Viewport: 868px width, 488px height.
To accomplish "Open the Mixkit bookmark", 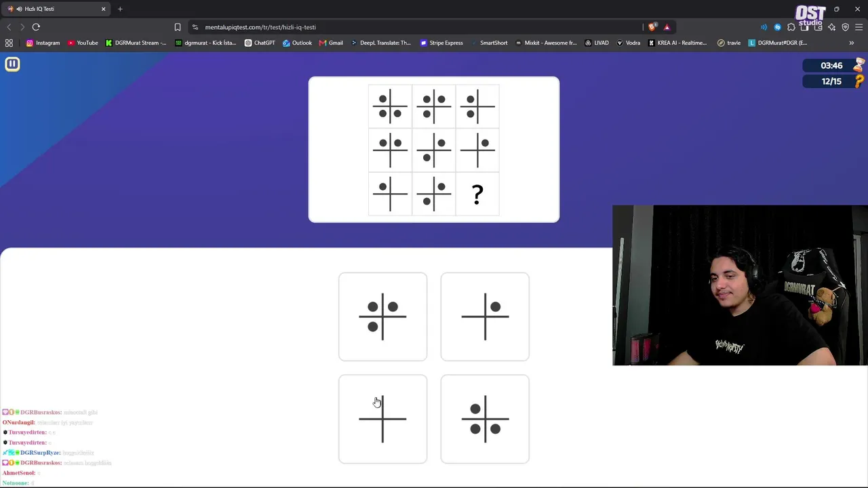I will [x=546, y=43].
